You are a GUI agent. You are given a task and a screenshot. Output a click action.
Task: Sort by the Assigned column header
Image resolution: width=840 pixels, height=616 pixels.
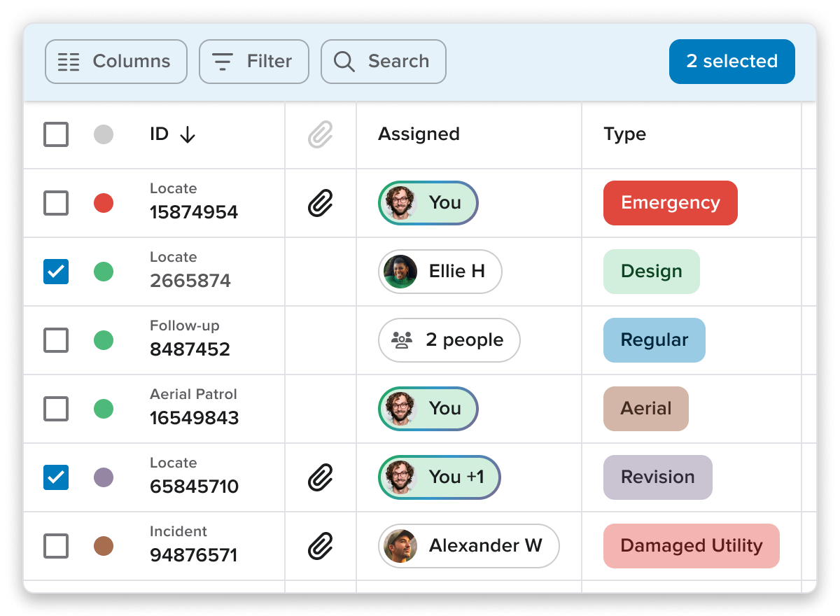pos(419,134)
